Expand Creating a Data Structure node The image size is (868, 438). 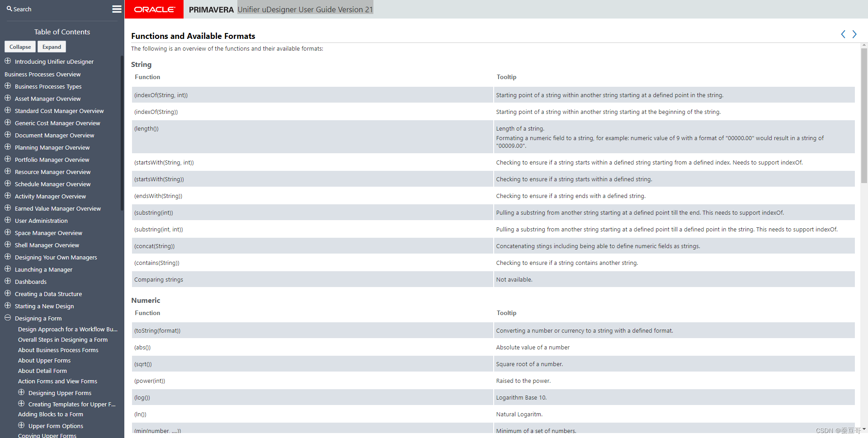[x=8, y=293]
